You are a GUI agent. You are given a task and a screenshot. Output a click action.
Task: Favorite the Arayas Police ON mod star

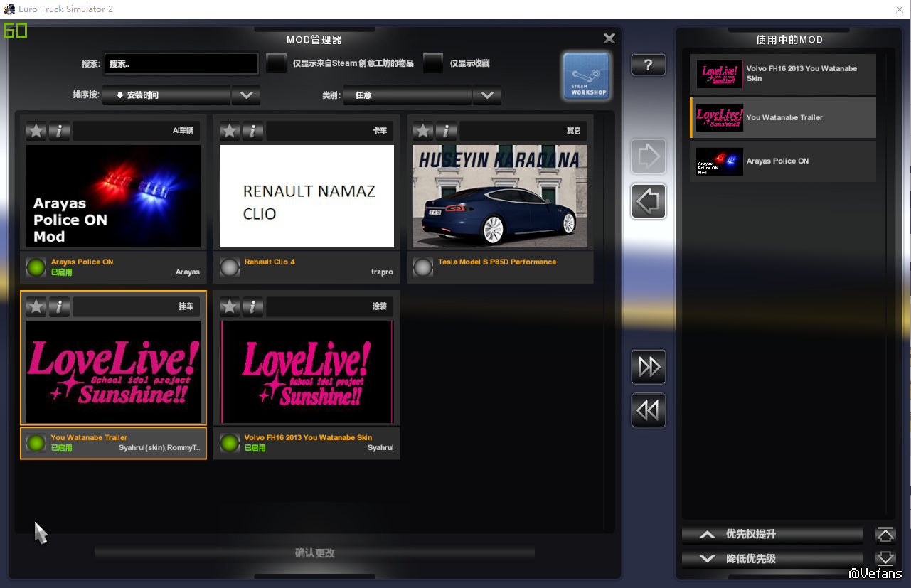point(36,131)
